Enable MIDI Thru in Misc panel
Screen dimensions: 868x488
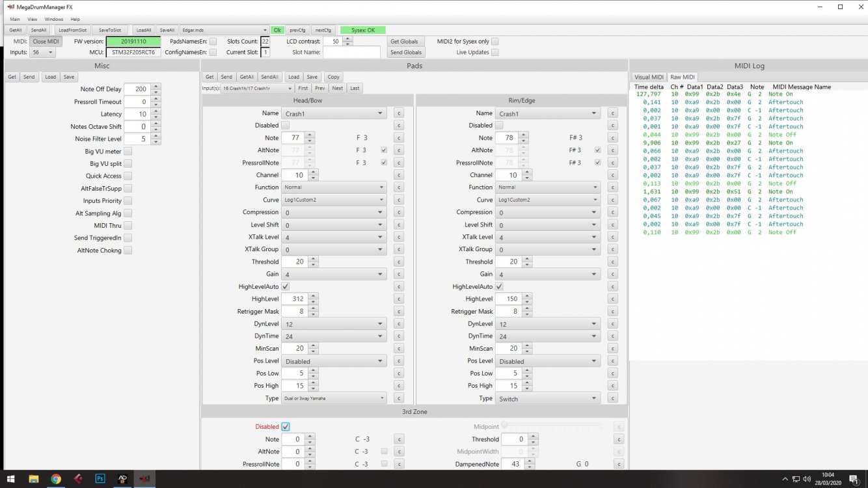[x=128, y=225]
